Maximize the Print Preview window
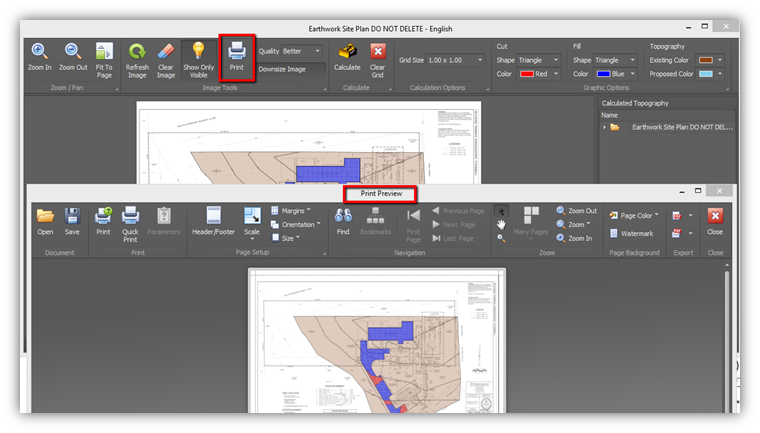This screenshot has height=433, width=760. (x=698, y=191)
